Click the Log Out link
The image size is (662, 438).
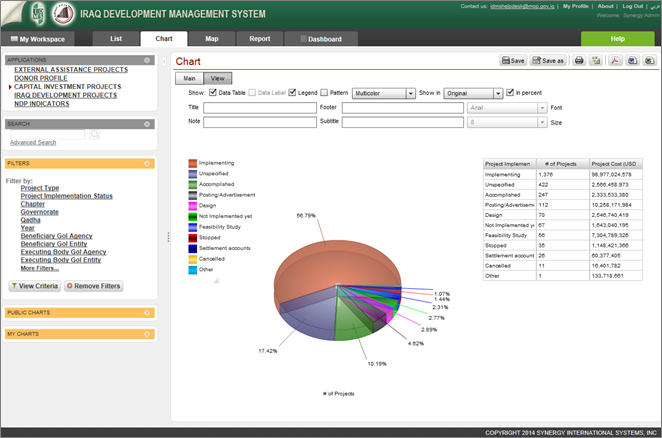point(632,6)
